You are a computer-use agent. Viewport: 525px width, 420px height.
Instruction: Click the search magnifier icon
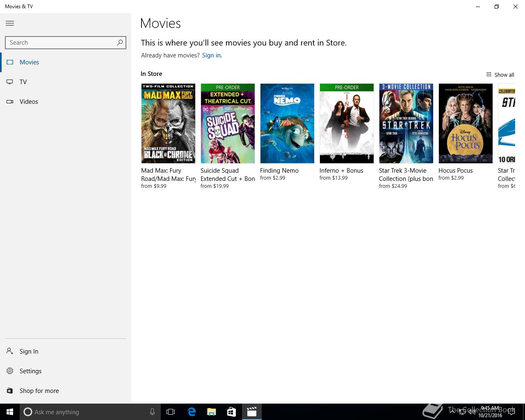tap(120, 42)
